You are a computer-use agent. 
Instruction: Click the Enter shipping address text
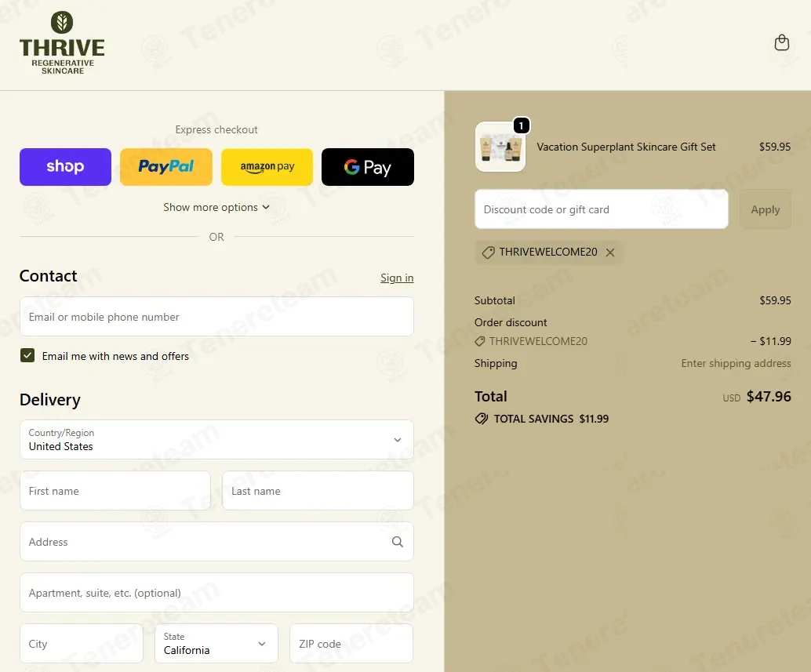tap(736, 363)
